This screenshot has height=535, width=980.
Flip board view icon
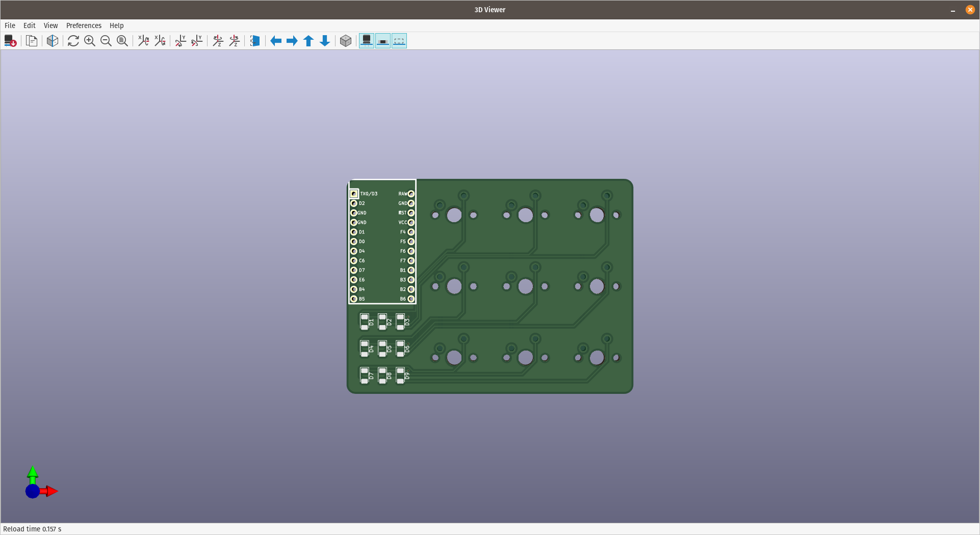[x=255, y=41]
